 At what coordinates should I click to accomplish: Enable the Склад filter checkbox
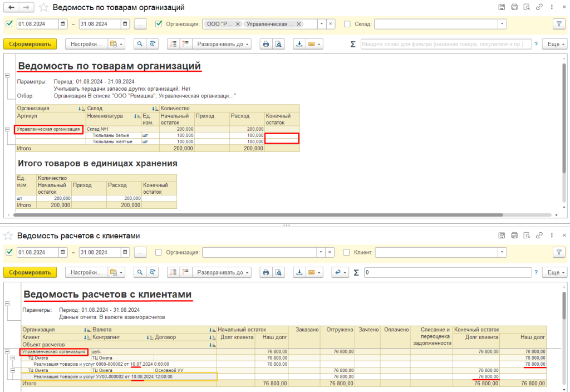coord(347,24)
